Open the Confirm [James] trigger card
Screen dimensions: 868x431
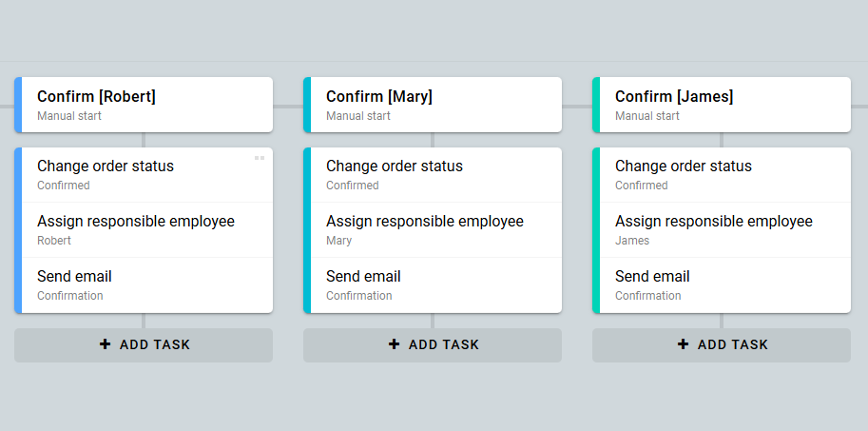click(724, 105)
